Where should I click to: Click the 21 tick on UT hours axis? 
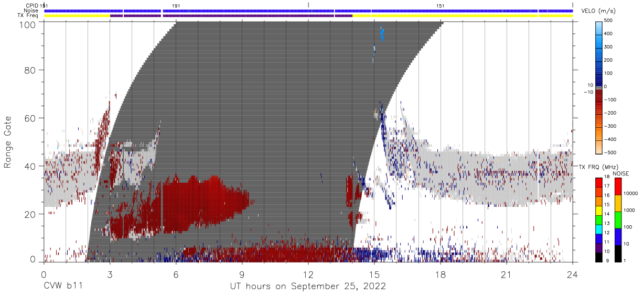[506, 273]
